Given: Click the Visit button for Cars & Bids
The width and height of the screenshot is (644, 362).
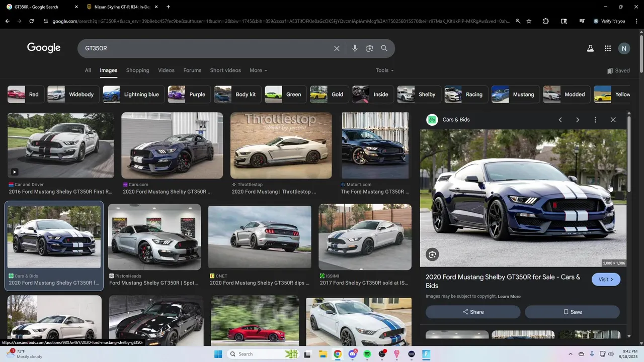Looking at the screenshot, I should coord(606,280).
